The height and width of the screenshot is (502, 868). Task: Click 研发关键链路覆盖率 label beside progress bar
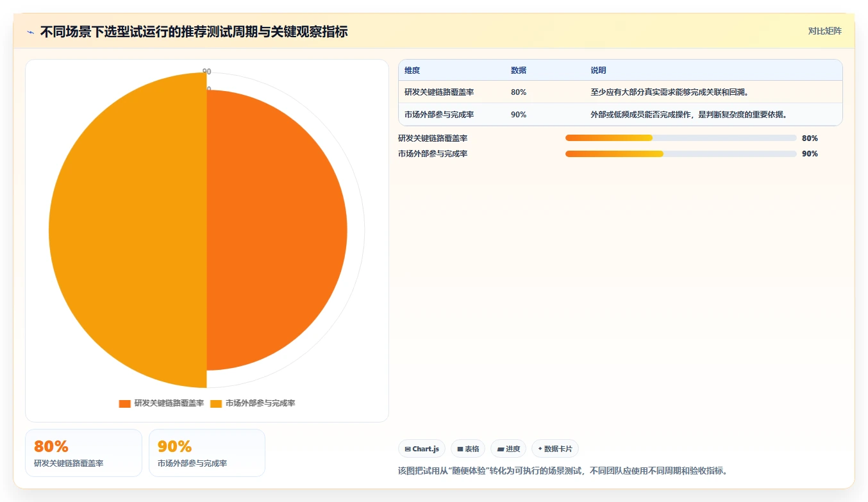[433, 138]
